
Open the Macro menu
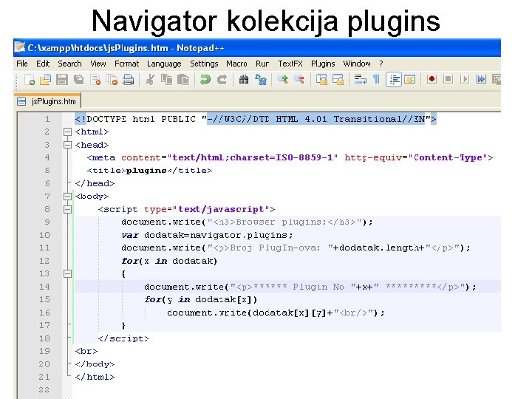click(236, 64)
